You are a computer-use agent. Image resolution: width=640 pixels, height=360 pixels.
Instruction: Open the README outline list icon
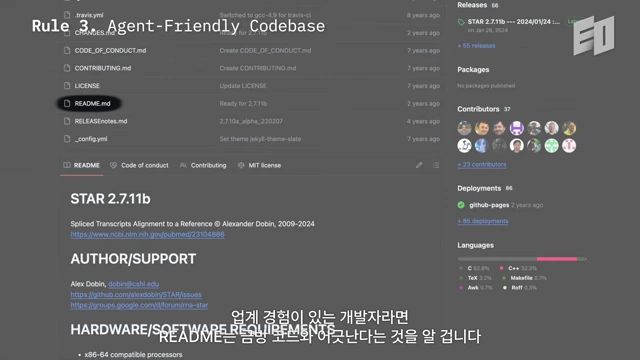coord(436,165)
